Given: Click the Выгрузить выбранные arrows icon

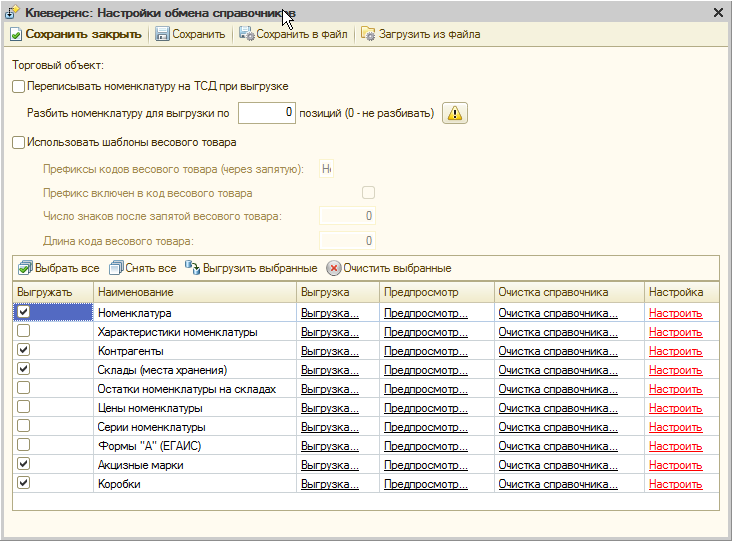Looking at the screenshot, I should click(x=192, y=268).
